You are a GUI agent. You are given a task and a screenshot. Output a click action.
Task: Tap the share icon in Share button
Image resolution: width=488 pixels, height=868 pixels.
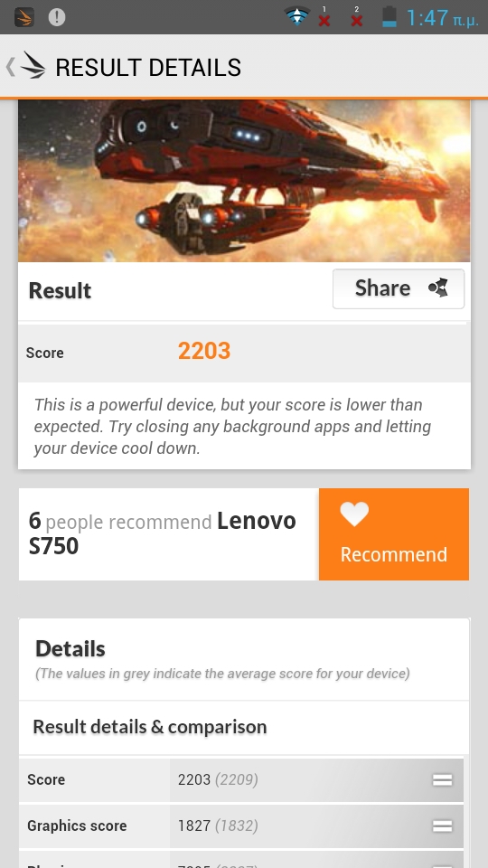pyautogui.click(x=438, y=288)
